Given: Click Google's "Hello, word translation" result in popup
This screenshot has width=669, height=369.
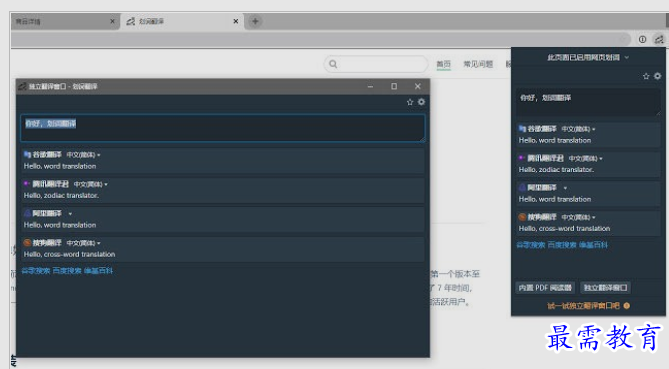Looking at the screenshot, I should pos(555,140).
